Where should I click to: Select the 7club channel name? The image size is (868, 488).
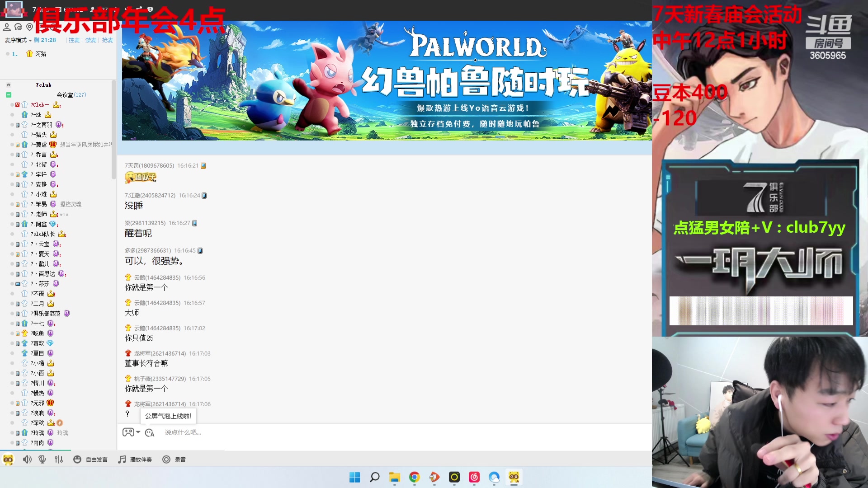pos(43,85)
